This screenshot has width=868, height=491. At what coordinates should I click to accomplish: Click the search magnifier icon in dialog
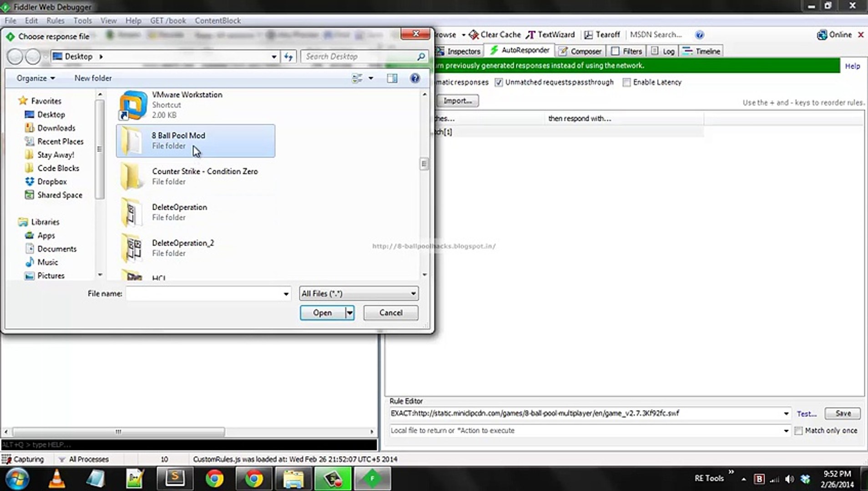pos(421,56)
